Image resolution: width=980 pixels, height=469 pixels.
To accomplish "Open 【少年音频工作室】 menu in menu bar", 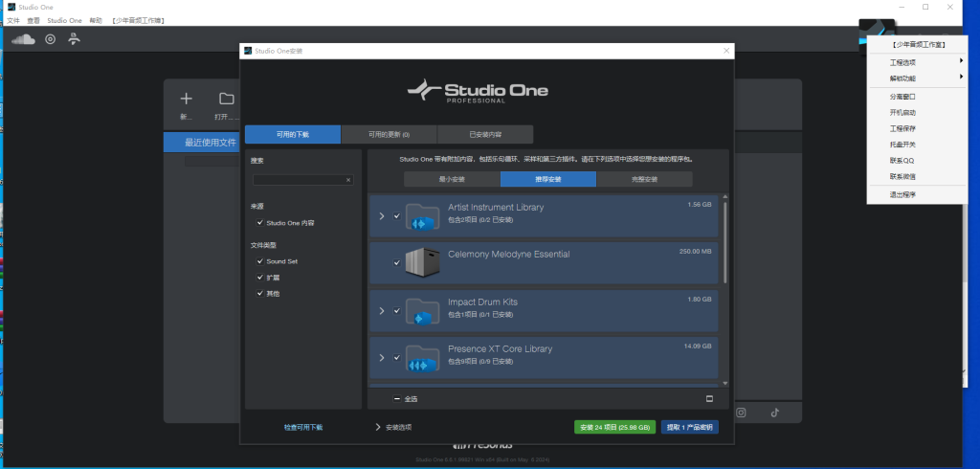I will click(x=138, y=21).
